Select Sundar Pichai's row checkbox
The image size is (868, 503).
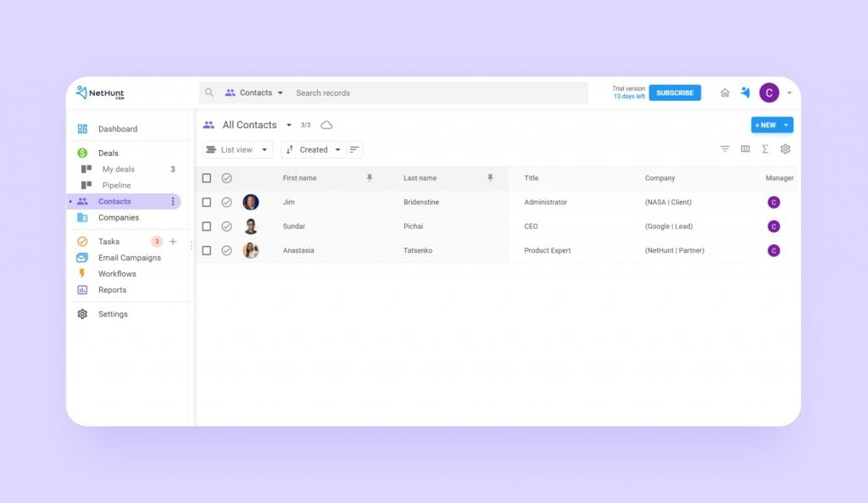point(206,226)
